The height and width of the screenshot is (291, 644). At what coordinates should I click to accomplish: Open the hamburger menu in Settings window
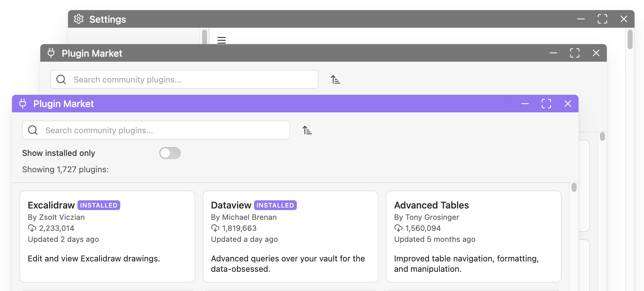pos(222,40)
